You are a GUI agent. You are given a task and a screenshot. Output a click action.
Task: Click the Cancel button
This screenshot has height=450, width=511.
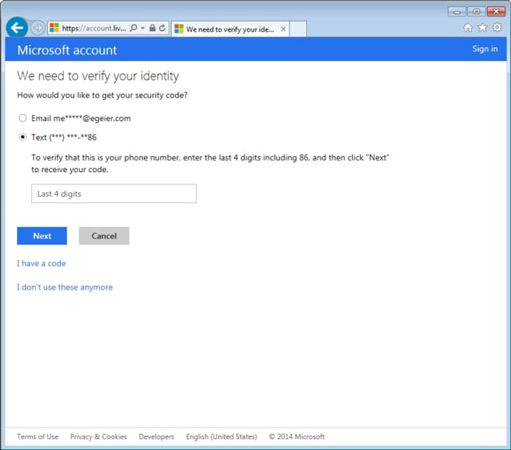tap(104, 236)
